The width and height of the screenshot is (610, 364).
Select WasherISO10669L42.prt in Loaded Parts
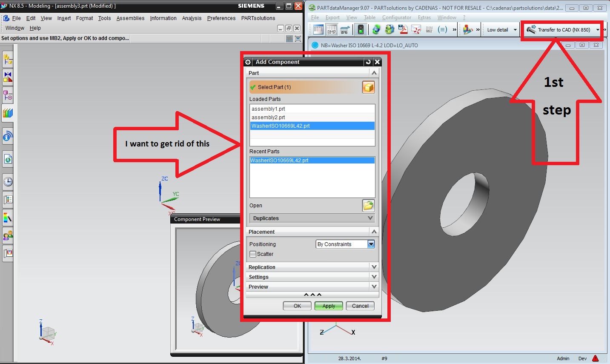[x=312, y=126]
